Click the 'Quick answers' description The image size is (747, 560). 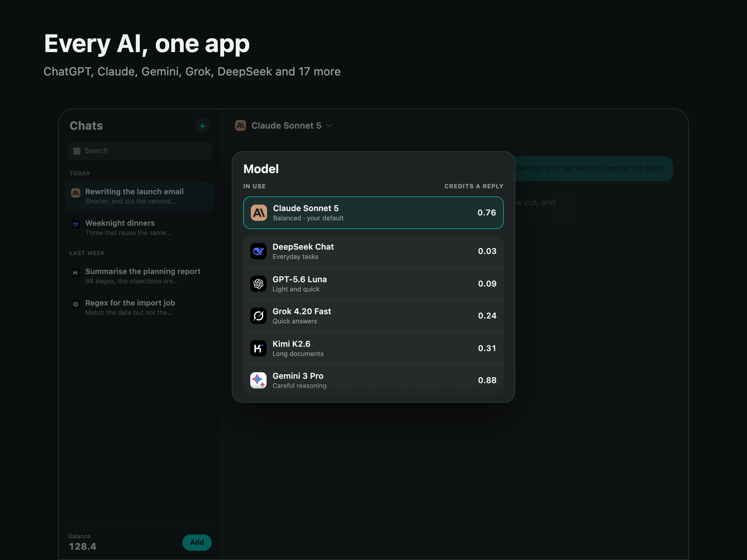295,321
